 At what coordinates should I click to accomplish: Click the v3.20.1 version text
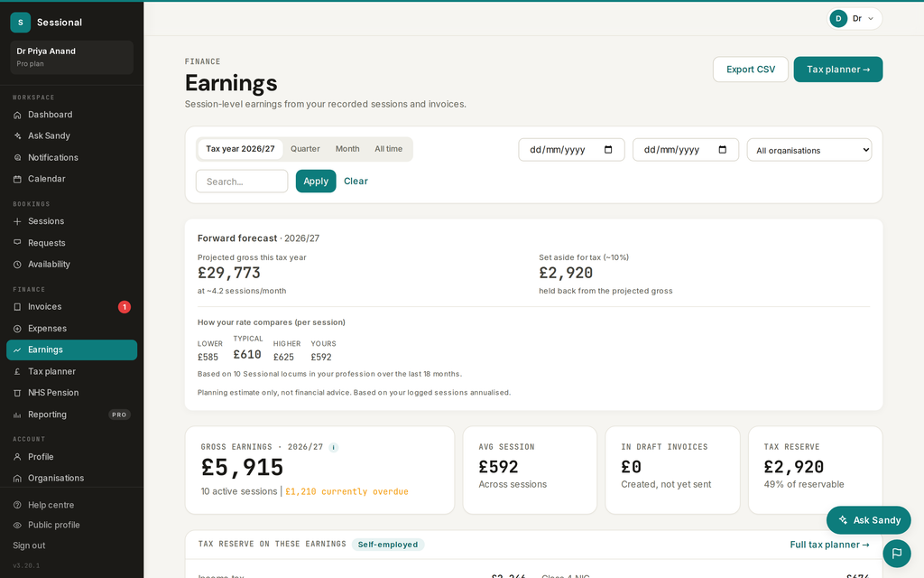pyautogui.click(x=26, y=565)
